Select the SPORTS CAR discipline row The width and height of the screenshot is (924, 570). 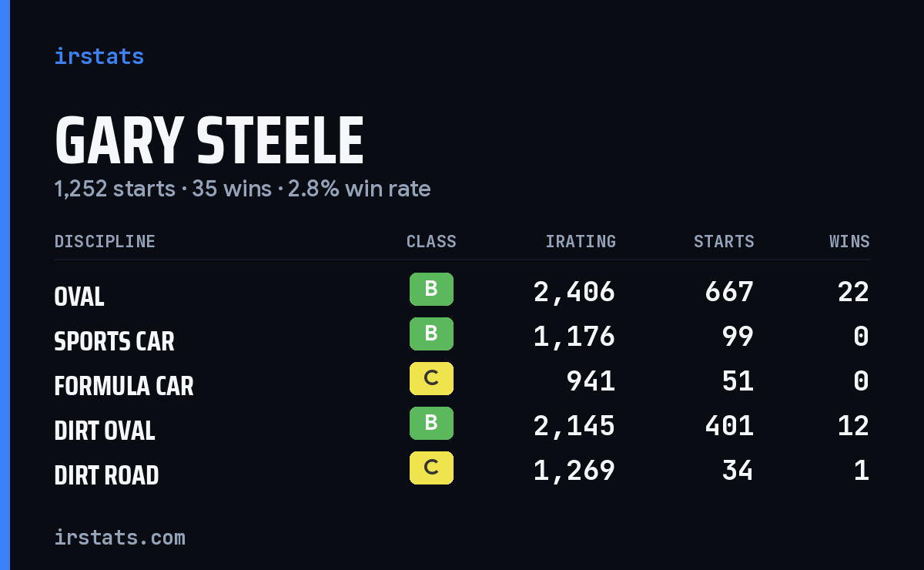[x=462, y=337]
